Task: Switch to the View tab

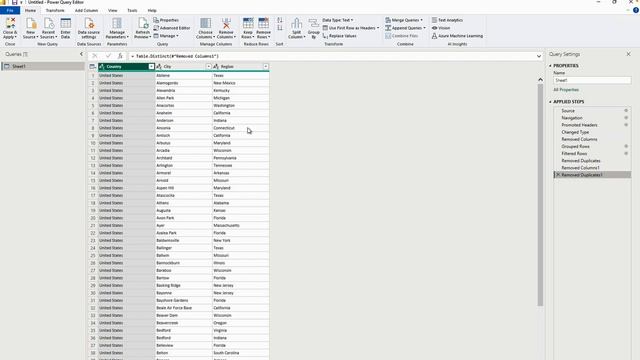Action: [x=113, y=11]
